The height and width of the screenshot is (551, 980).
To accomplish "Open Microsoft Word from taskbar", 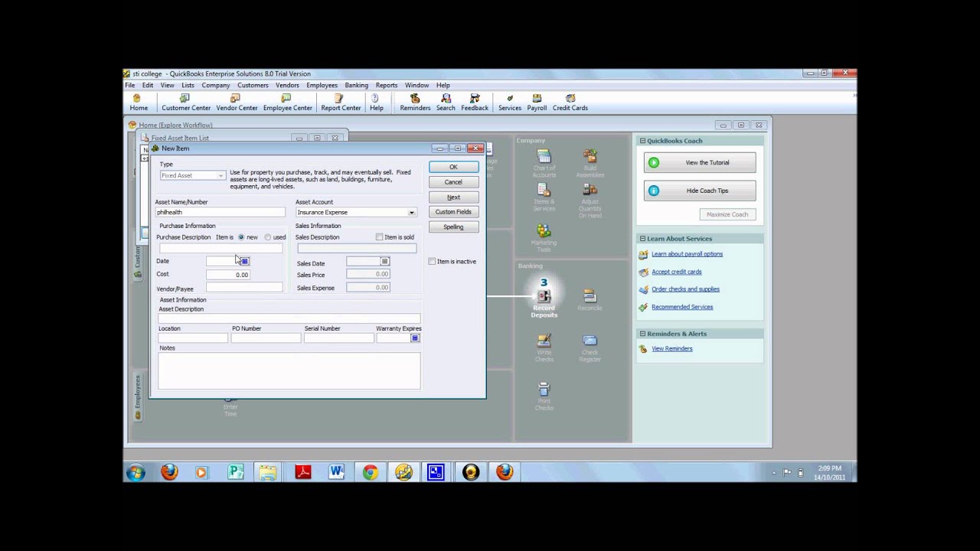I will tap(336, 472).
